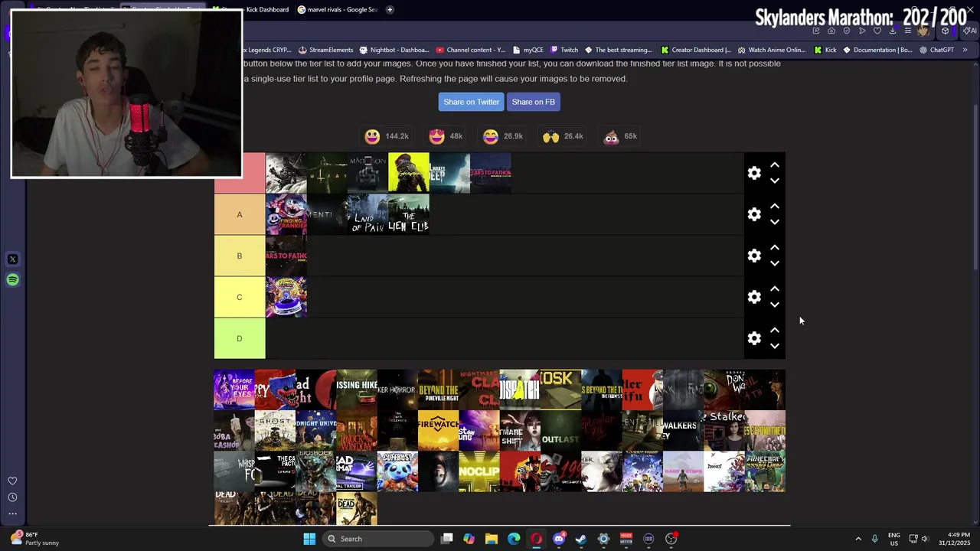Open sidebar history clock icon

coord(12,497)
